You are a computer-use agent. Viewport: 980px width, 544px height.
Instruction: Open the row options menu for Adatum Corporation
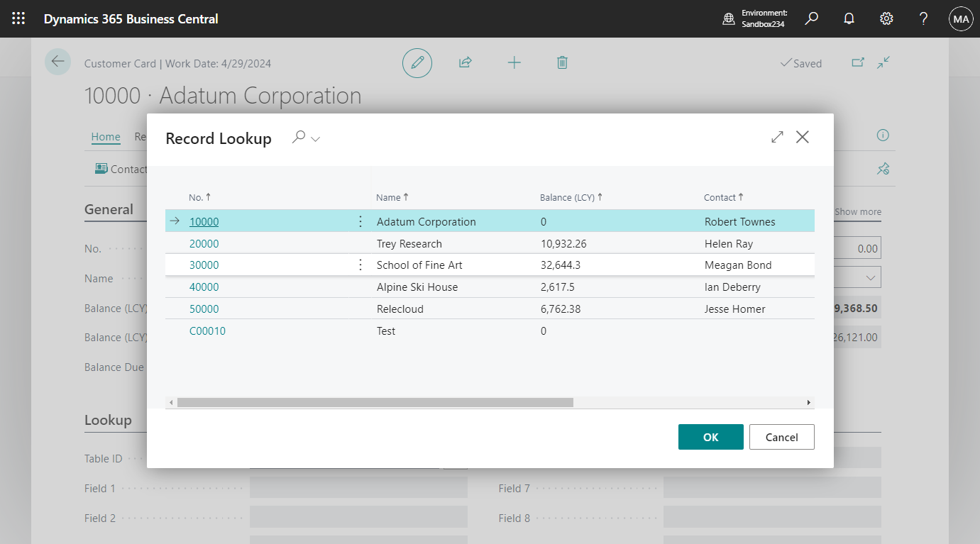point(360,221)
